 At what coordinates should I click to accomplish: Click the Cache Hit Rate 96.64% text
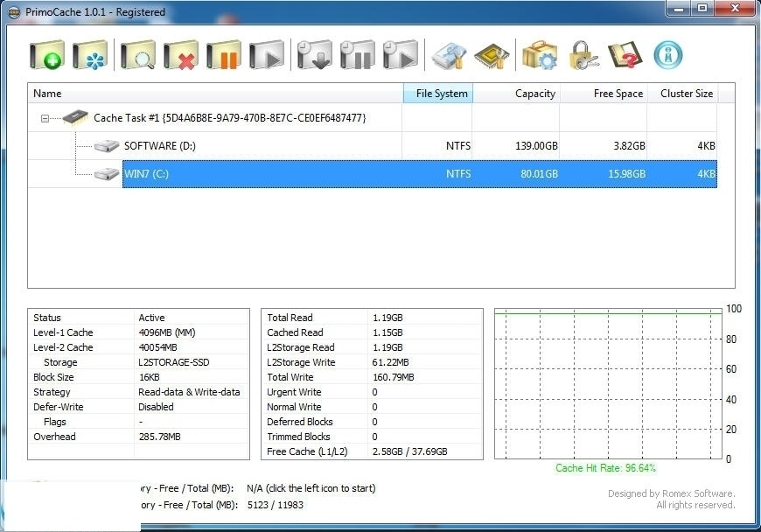tap(605, 468)
